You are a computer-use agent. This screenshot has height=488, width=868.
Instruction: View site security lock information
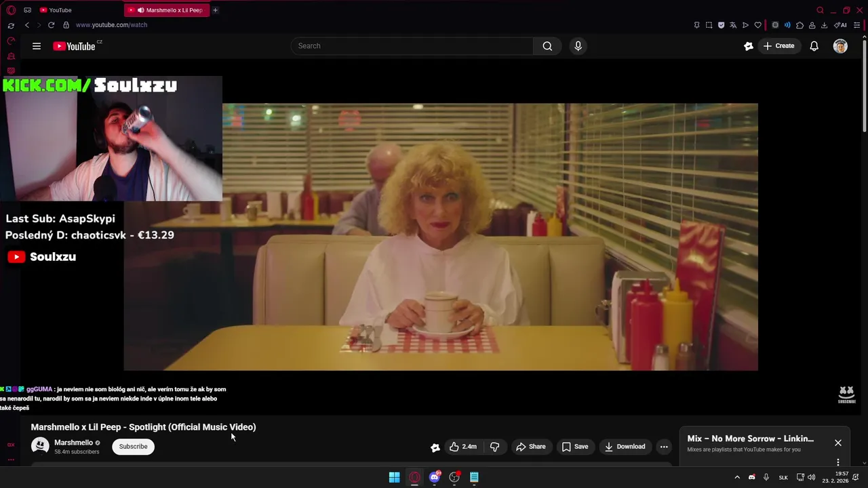pos(66,25)
